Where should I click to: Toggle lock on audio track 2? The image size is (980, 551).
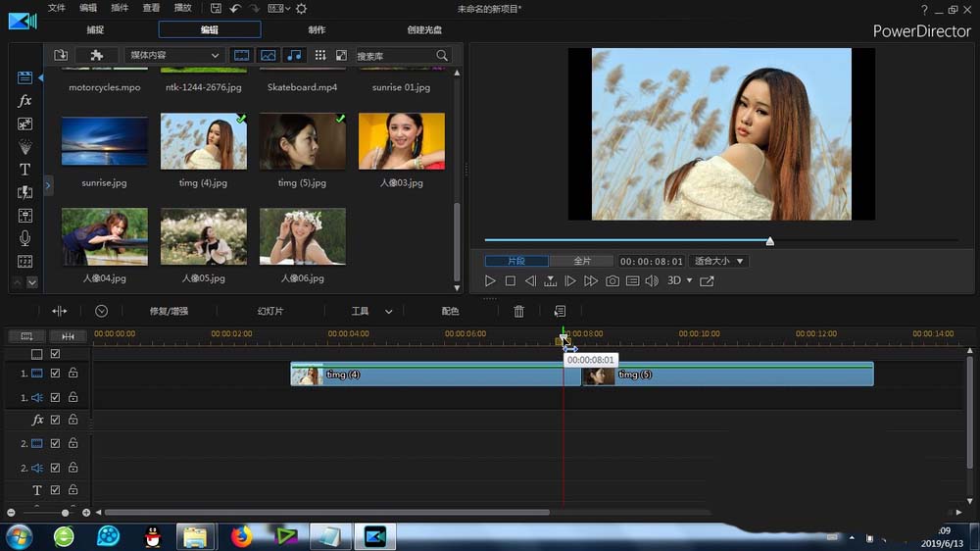(73, 468)
